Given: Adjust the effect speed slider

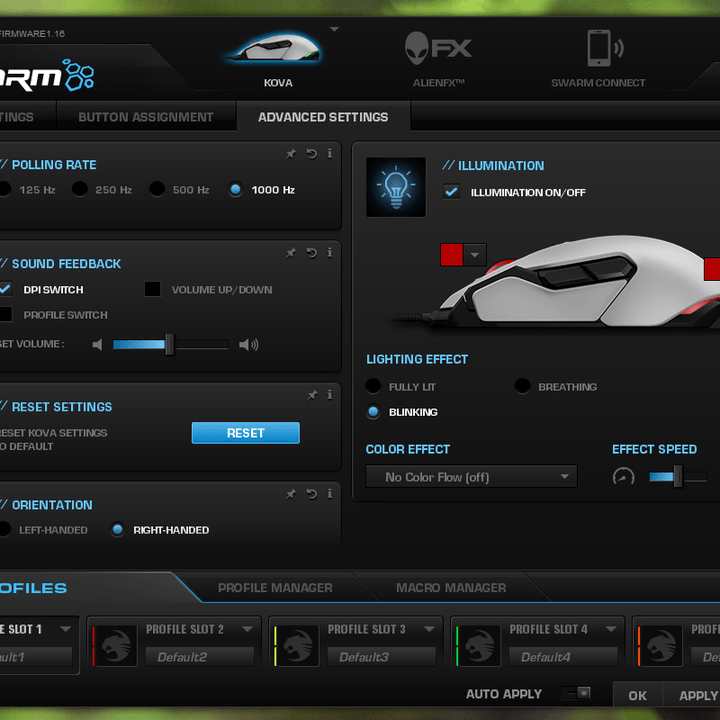Looking at the screenshot, I should (x=678, y=477).
